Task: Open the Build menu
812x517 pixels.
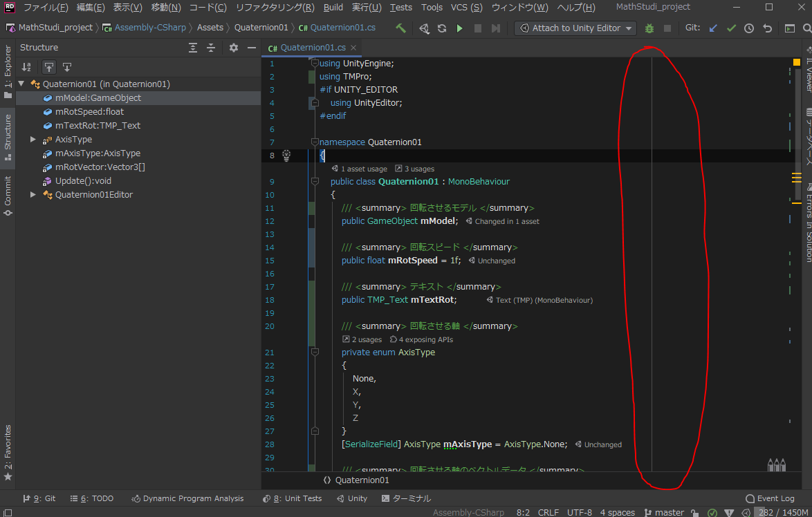Action: coord(333,8)
